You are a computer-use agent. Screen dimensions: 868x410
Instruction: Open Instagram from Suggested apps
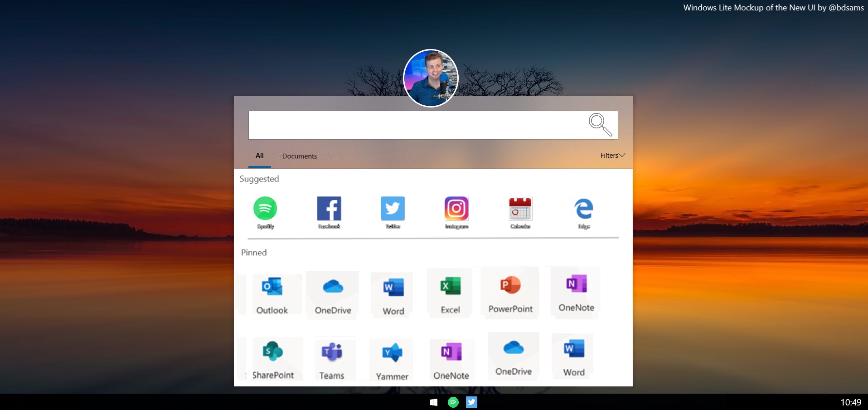pyautogui.click(x=456, y=209)
